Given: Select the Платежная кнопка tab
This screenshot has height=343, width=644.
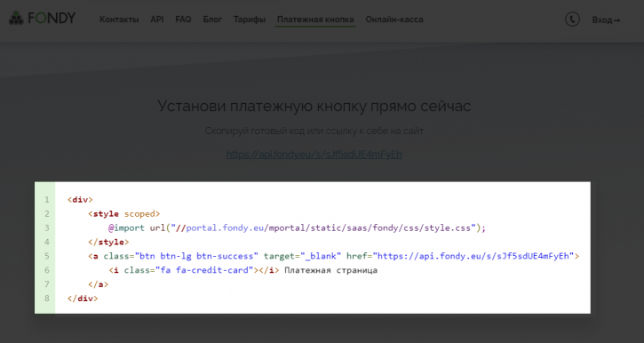Looking at the screenshot, I should [315, 20].
